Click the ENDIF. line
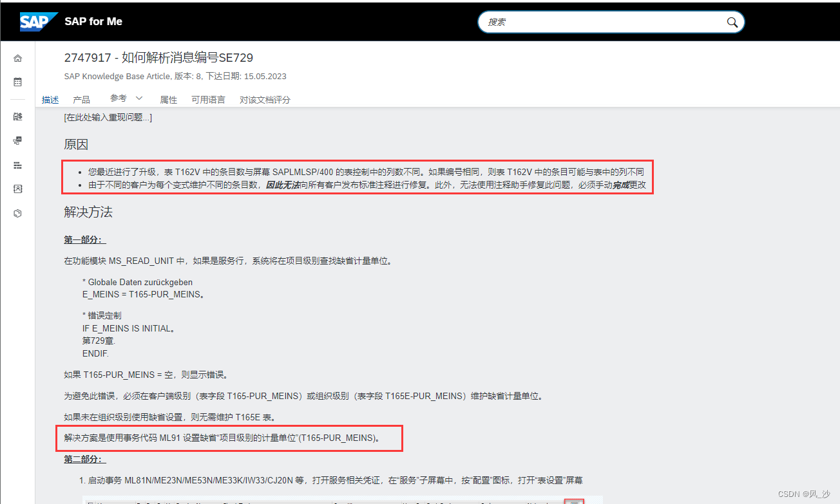Viewport: 840px width, 504px height. pos(95,354)
